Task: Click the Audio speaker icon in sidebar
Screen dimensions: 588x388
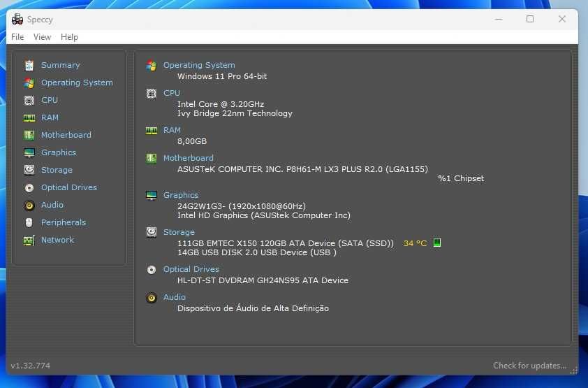Action: (29, 206)
